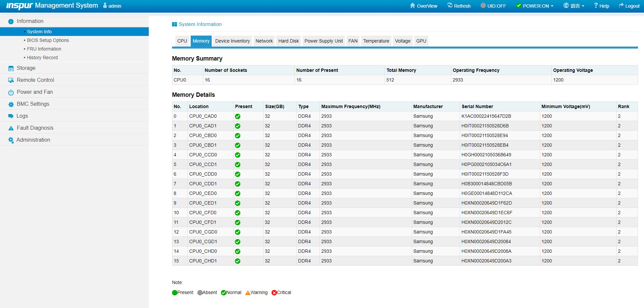Click the Logs chat icon

coord(11,116)
